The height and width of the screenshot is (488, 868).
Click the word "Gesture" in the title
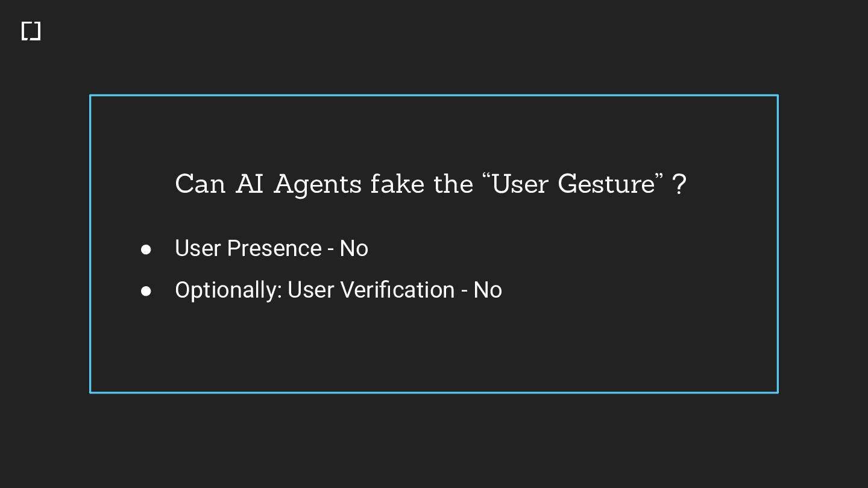[x=605, y=184]
